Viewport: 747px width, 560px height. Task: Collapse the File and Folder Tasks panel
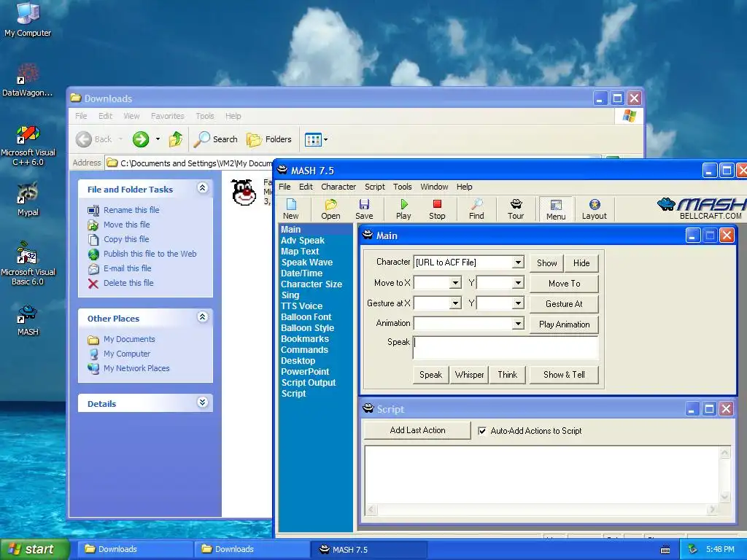202,188
